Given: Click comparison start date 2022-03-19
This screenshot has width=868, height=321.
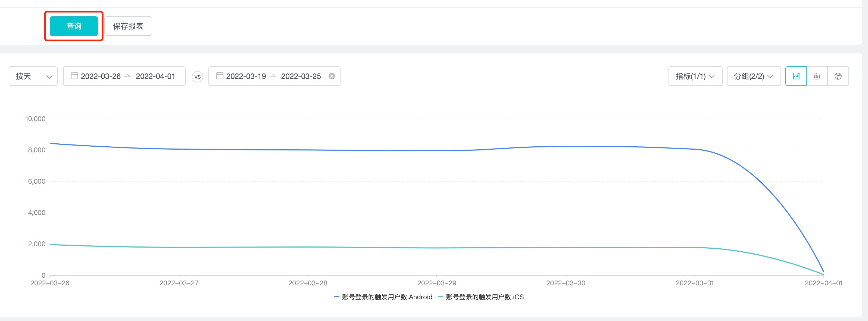Looking at the screenshot, I should (x=246, y=76).
